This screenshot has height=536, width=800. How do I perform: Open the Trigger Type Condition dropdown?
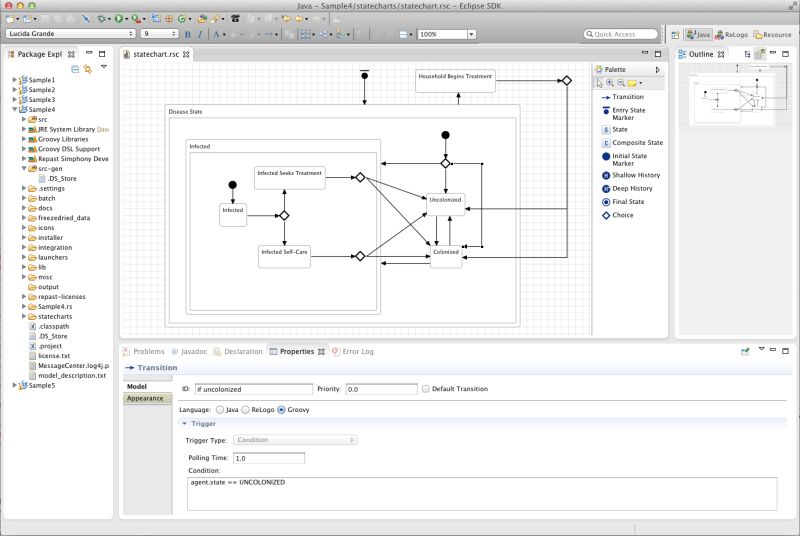click(295, 440)
